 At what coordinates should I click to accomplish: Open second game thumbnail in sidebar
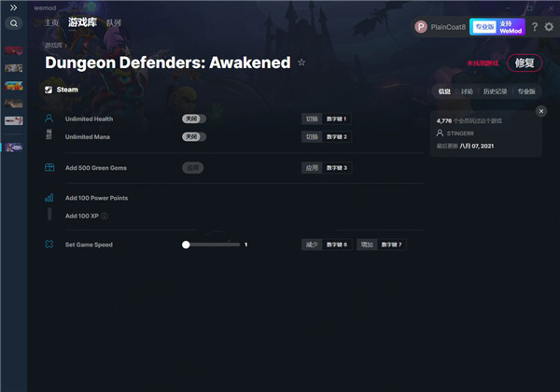click(14, 68)
